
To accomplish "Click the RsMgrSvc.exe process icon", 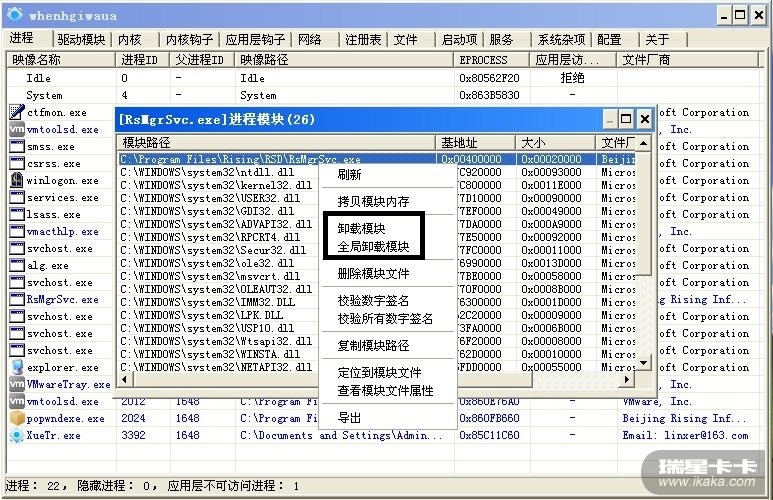I will tap(17, 299).
